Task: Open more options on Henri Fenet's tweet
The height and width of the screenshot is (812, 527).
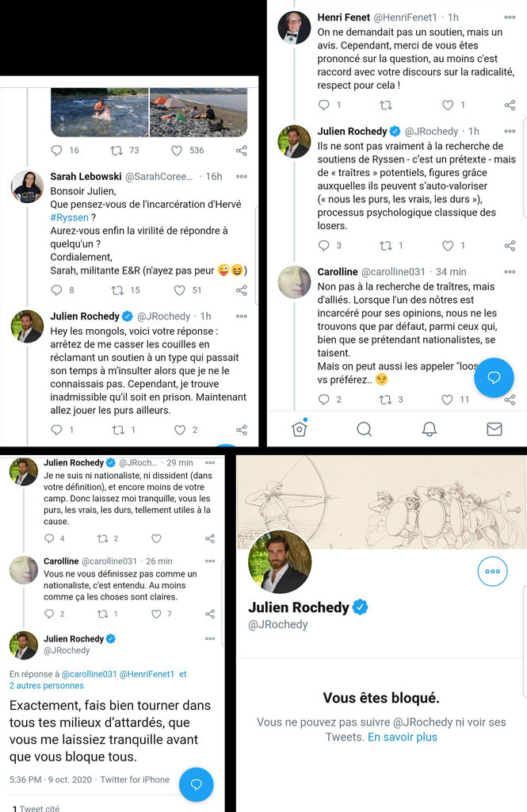Action: [x=510, y=17]
